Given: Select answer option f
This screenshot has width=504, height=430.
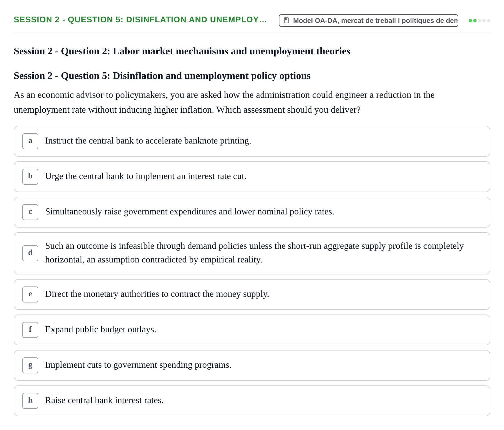Looking at the screenshot, I should click(252, 330).
